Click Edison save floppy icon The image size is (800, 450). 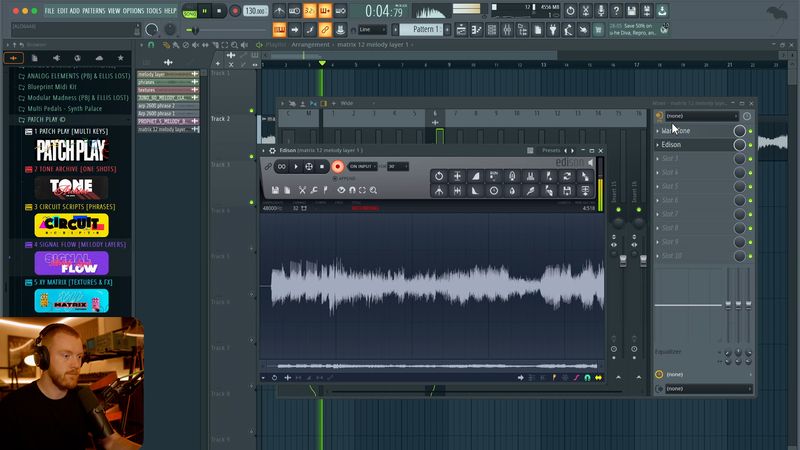[275, 190]
